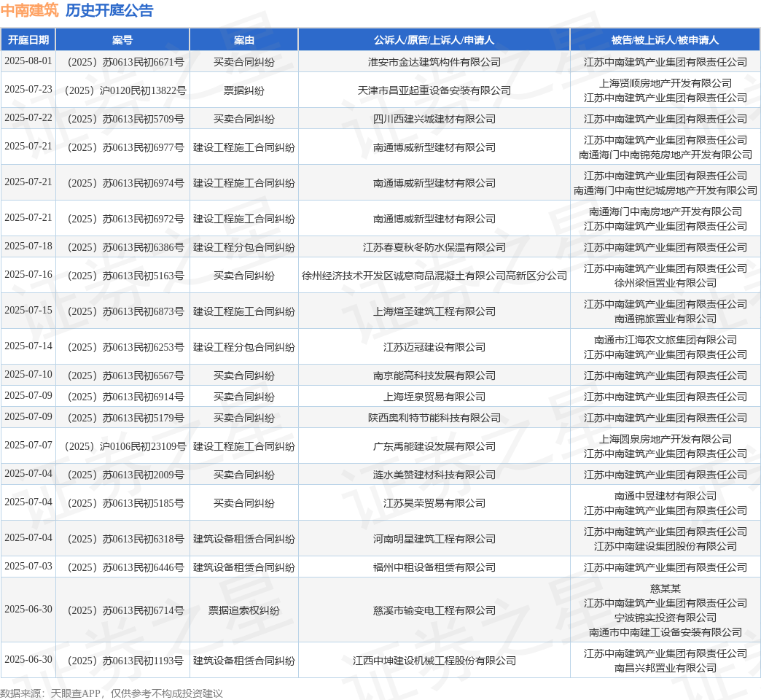
Task: Click plaintiff 福州中租设备租赁有限公司
Action: pos(434,567)
